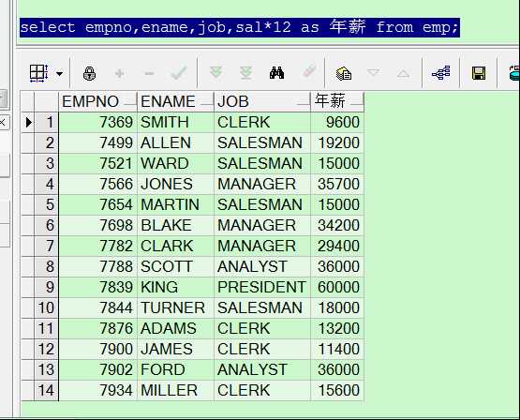Click the cell ALLEN

[x=175, y=143]
